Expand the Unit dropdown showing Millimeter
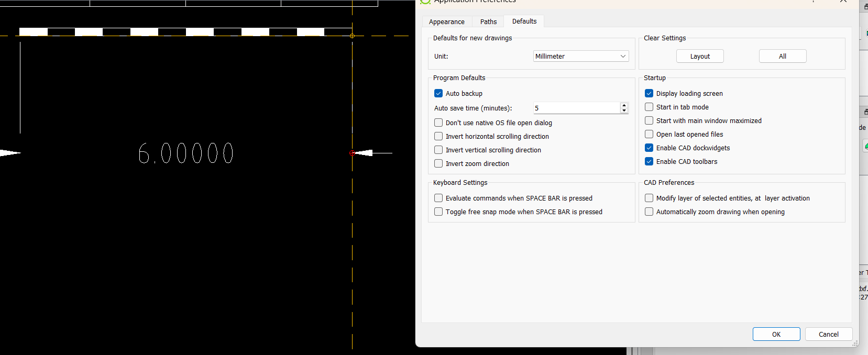This screenshot has width=868, height=355. [580, 56]
